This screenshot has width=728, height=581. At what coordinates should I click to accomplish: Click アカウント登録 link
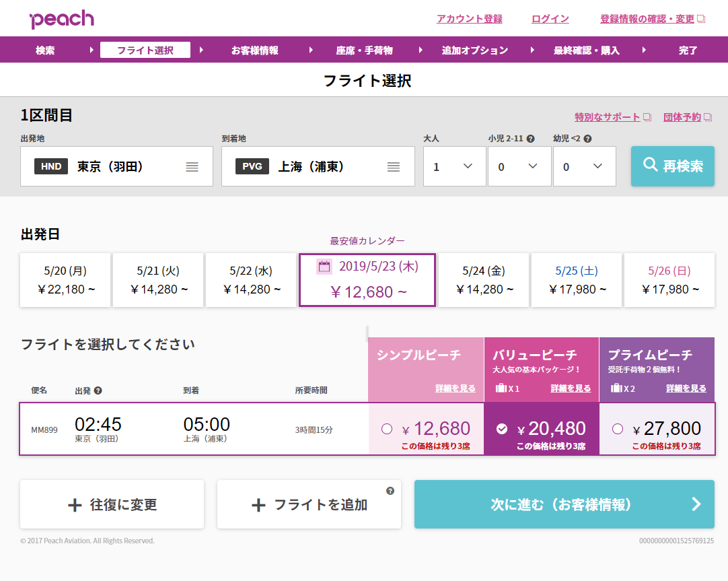coord(470,19)
